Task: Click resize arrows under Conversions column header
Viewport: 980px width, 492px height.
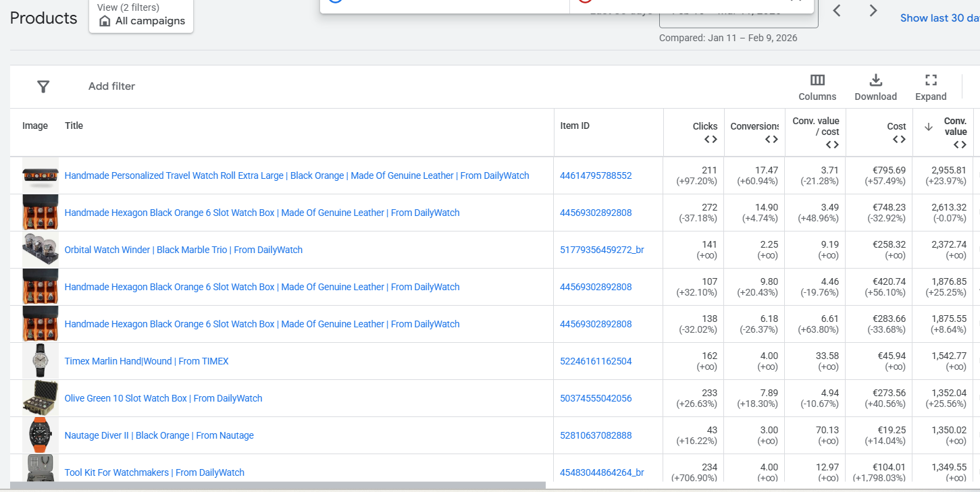Action: 771,139
